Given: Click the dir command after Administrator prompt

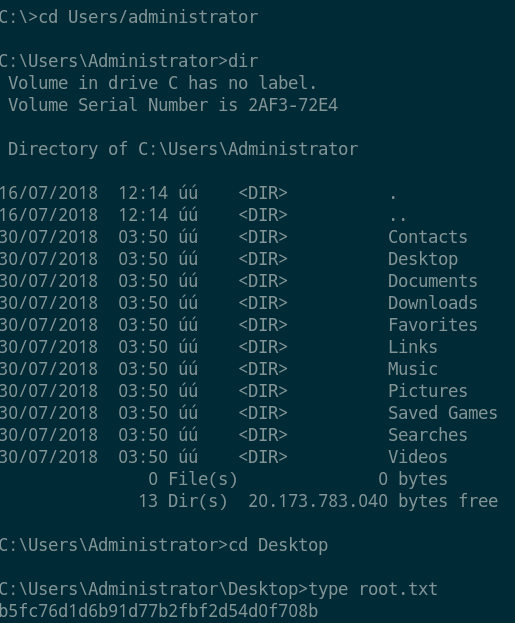Looking at the screenshot, I should 243,61.
